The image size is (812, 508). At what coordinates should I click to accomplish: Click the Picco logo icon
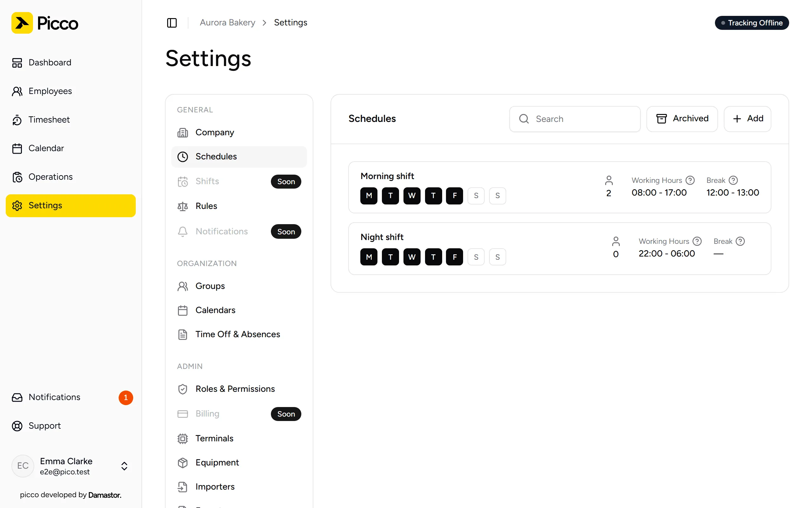pos(22,23)
